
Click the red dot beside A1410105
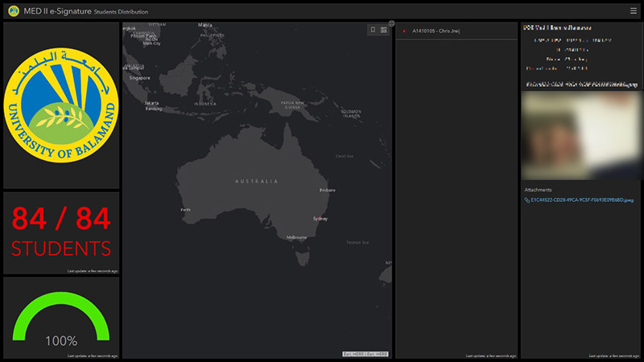point(404,31)
